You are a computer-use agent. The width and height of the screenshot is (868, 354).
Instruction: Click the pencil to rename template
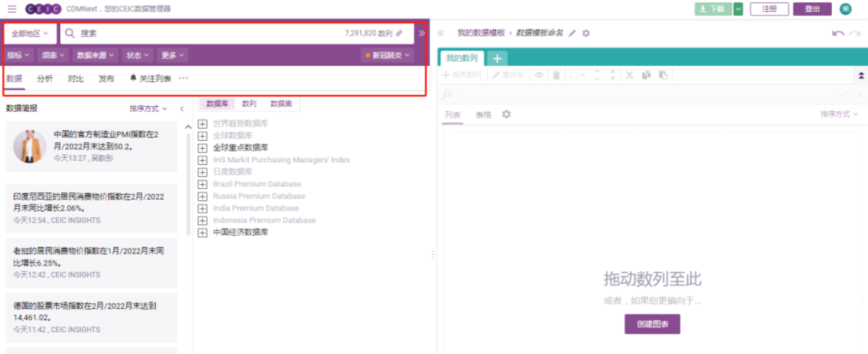[572, 33]
